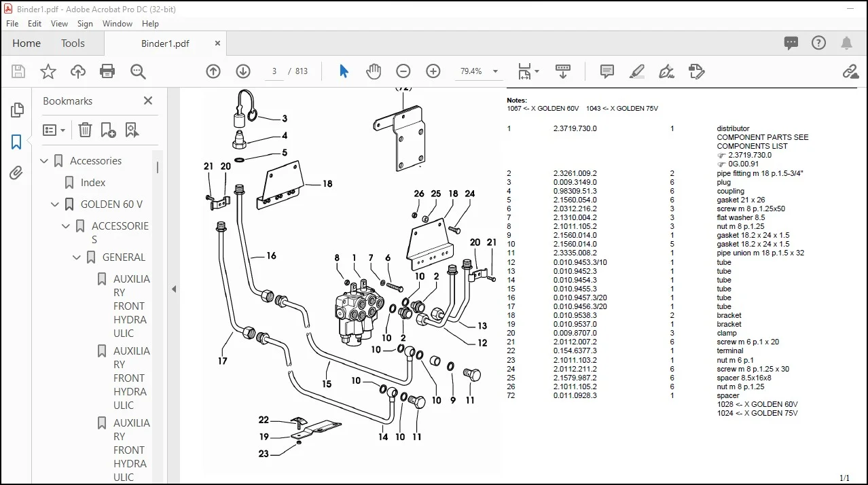Toggle the Bookmarks panel ribbon icon
The image size is (868, 485).
tap(17, 142)
